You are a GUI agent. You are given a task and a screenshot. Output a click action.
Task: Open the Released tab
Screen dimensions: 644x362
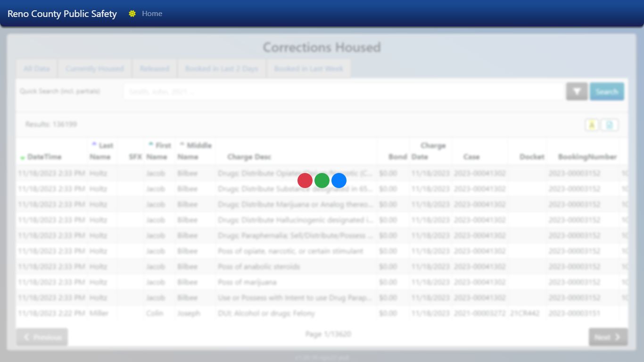[154, 68]
